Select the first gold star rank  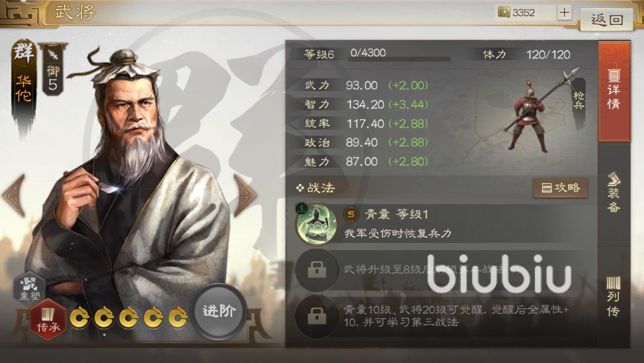pyautogui.click(x=79, y=318)
